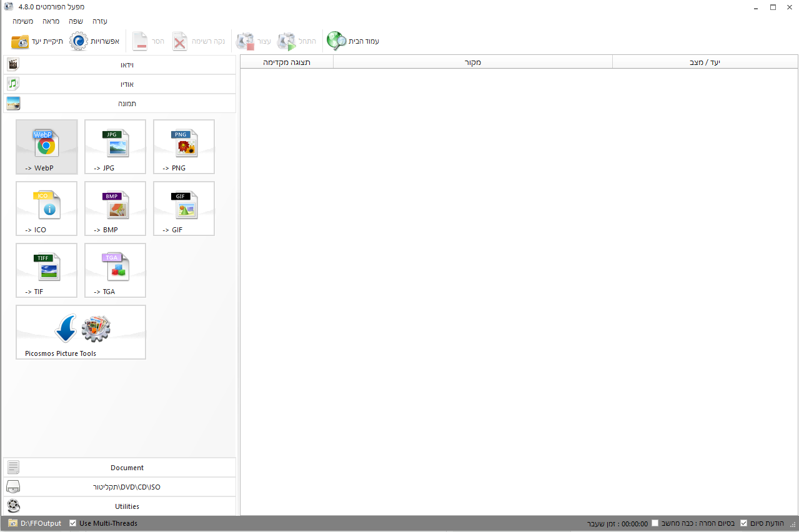Screen dimensions: 799x532
Task: Expand the Utilities category
Action: tap(120, 506)
